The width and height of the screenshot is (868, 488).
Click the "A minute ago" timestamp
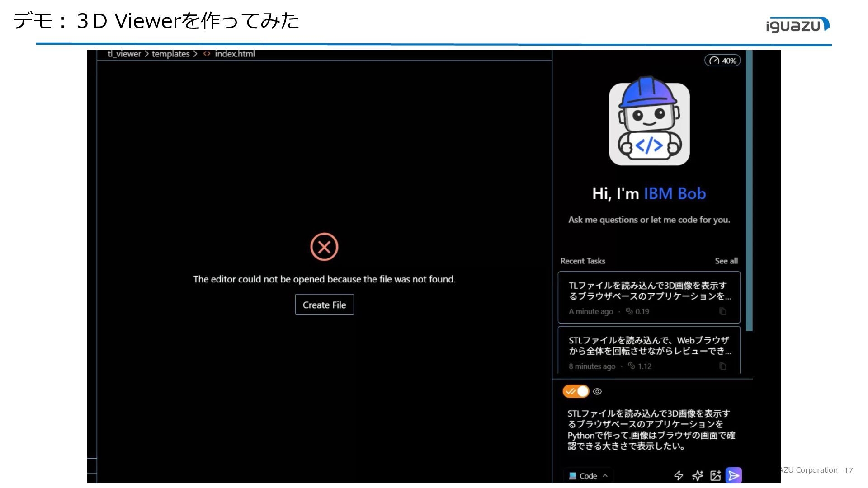tap(591, 311)
